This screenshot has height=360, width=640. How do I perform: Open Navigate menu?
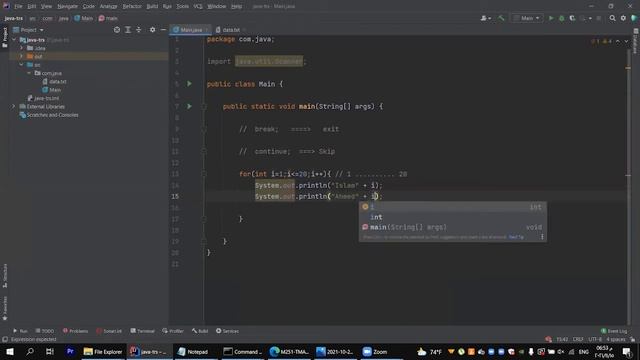tap(67, 6)
